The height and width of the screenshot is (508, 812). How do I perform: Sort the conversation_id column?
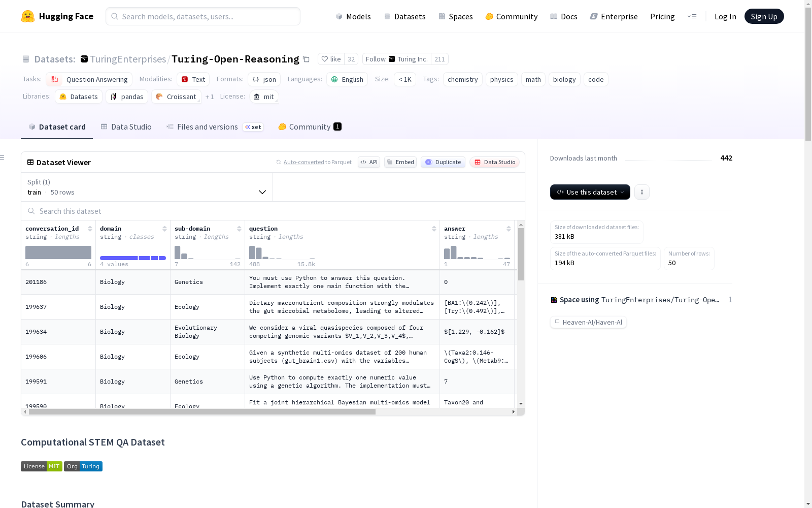90,229
